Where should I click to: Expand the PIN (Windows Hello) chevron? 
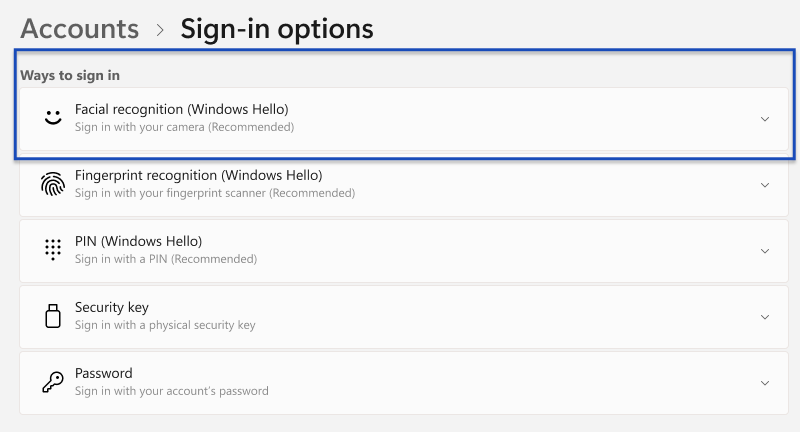click(x=765, y=251)
